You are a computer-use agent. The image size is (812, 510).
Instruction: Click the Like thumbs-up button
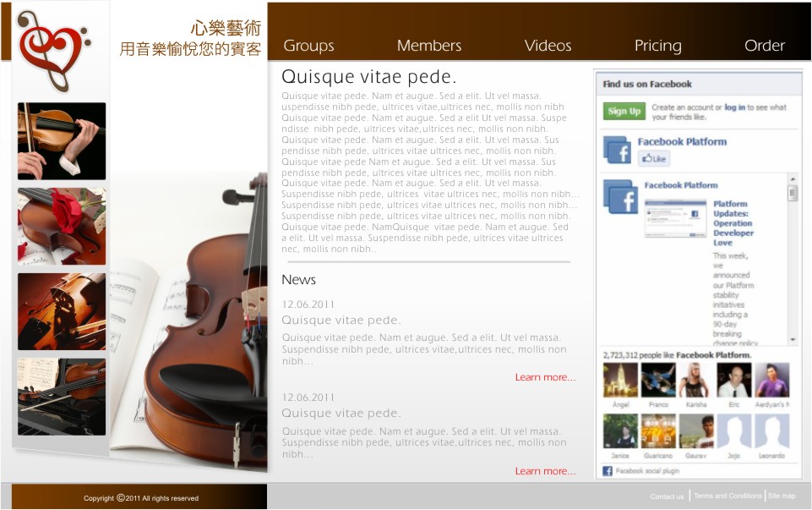tap(654, 159)
